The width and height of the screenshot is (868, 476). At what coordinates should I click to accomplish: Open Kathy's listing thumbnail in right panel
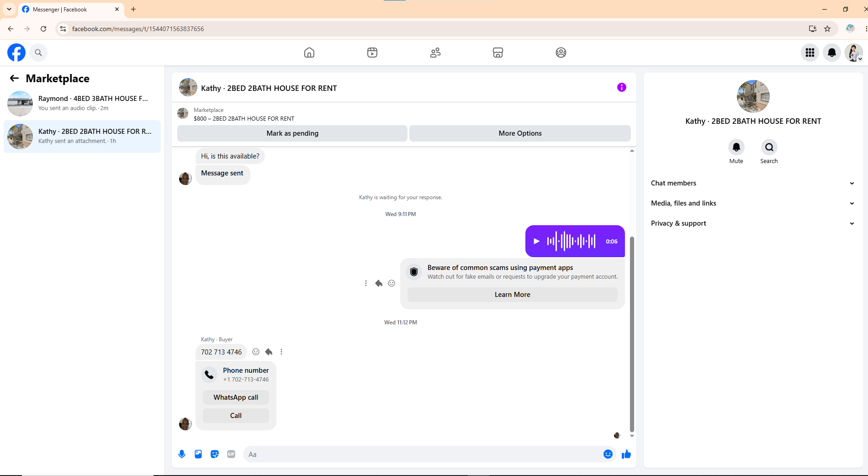753,96
